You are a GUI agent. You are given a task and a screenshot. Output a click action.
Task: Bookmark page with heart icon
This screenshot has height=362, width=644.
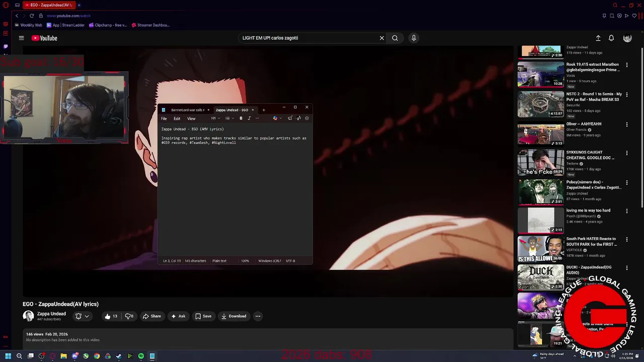click(634, 16)
